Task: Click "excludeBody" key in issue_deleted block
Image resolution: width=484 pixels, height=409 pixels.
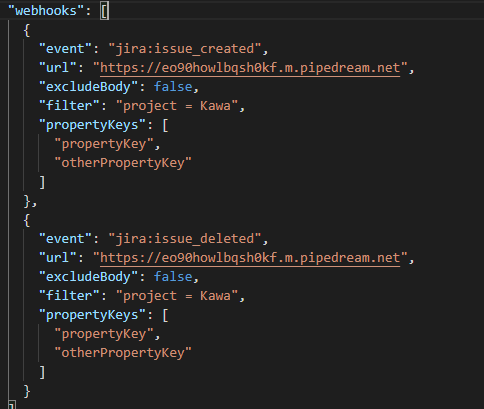Action: point(88,277)
